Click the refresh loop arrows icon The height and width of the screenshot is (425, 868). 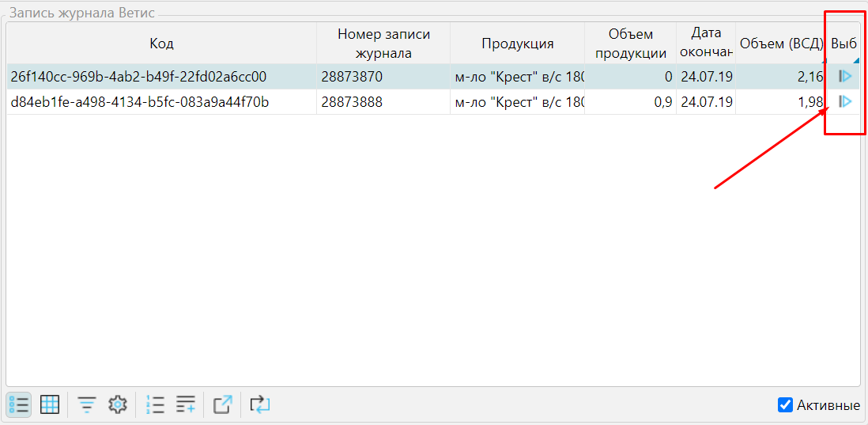click(260, 404)
